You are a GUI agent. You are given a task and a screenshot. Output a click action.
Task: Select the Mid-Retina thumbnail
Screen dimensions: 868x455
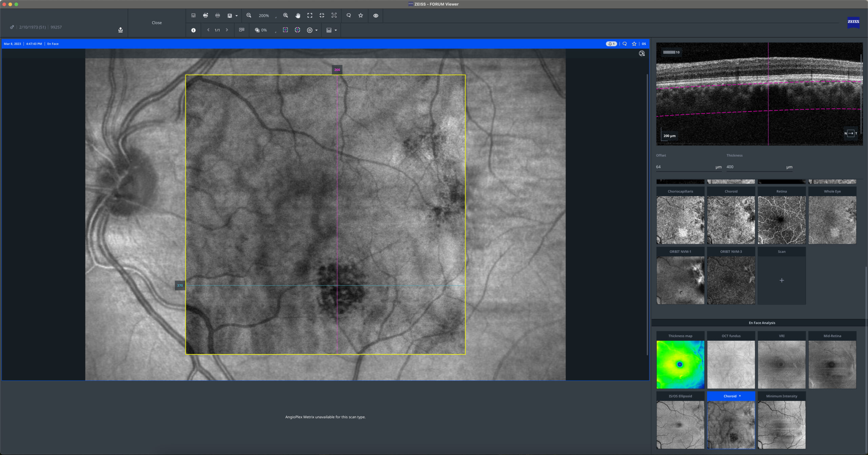click(832, 360)
